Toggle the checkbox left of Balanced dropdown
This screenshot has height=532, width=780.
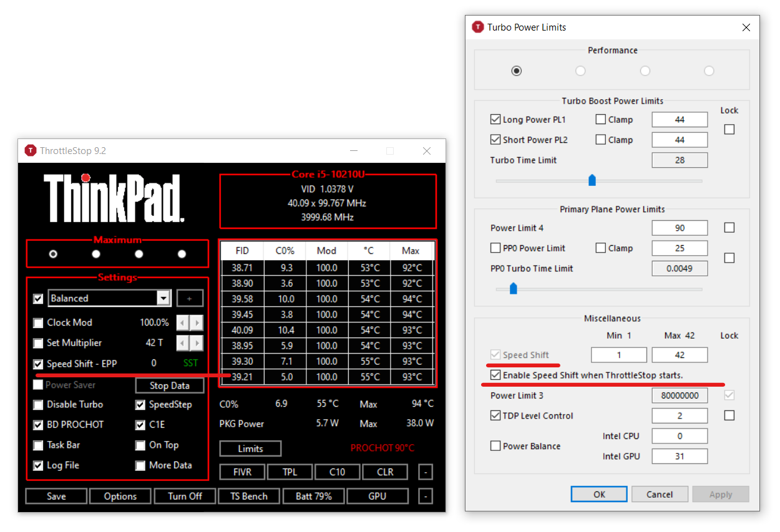pyautogui.click(x=38, y=298)
